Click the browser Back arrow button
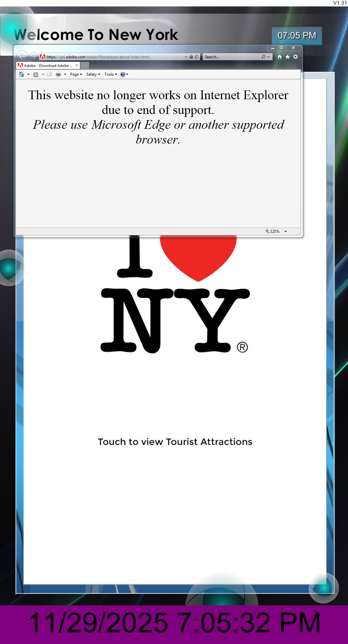348x644 pixels. point(22,57)
